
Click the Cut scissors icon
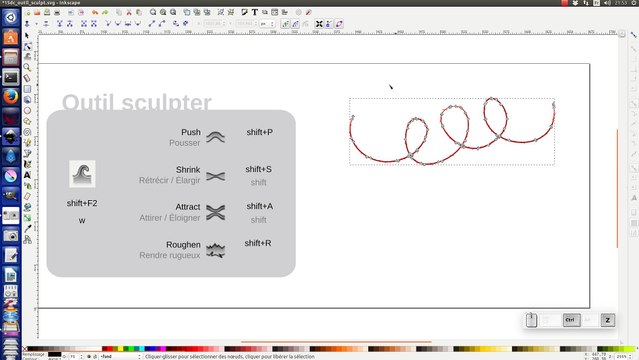click(x=129, y=13)
